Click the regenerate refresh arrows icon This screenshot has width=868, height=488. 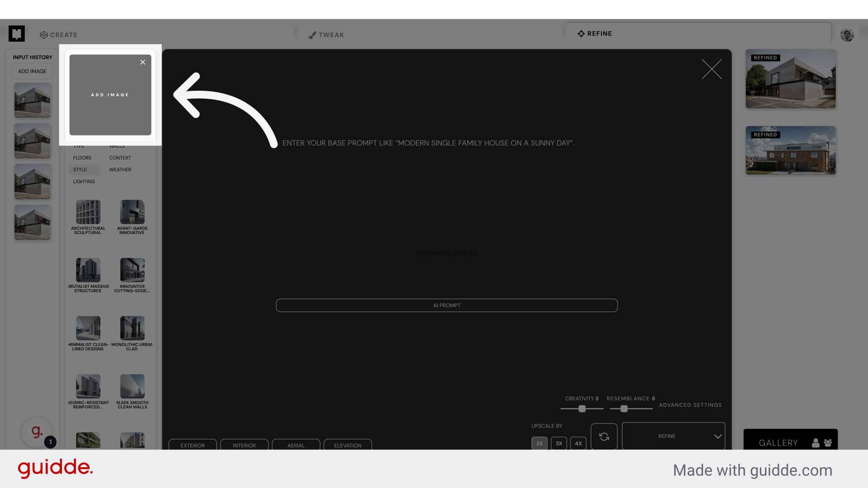[x=604, y=436]
